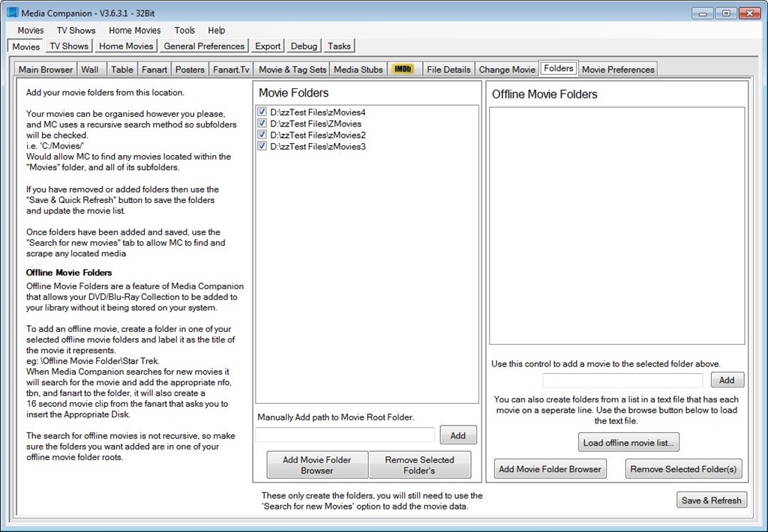The height and width of the screenshot is (532, 768).
Task: Focus the Movie Root Folder path field
Action: click(x=345, y=435)
